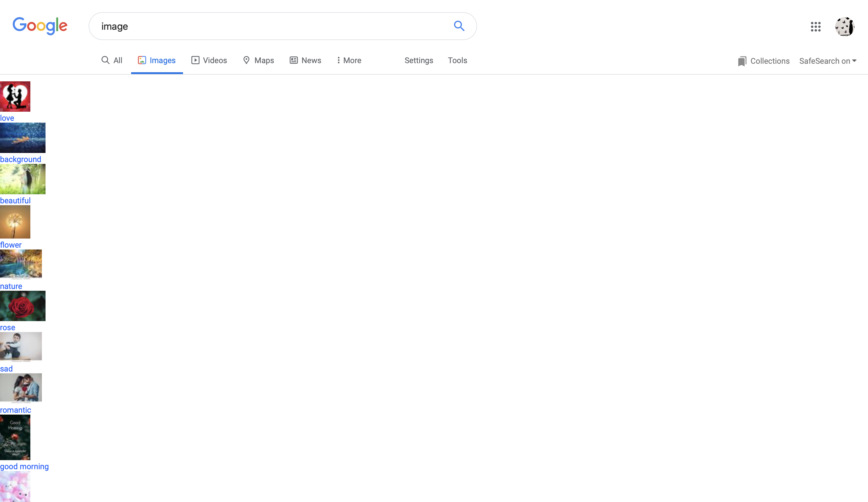
Task: Click the background suggestion link
Action: pos(21,160)
